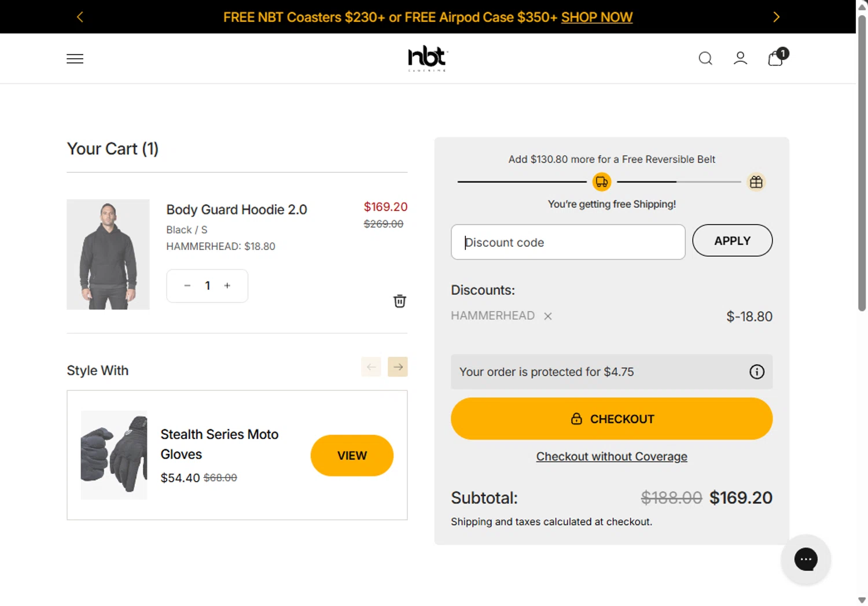This screenshot has height=606, width=868.
Task: Open Body Guard Hoodie 2.0 title link
Action: point(237,209)
